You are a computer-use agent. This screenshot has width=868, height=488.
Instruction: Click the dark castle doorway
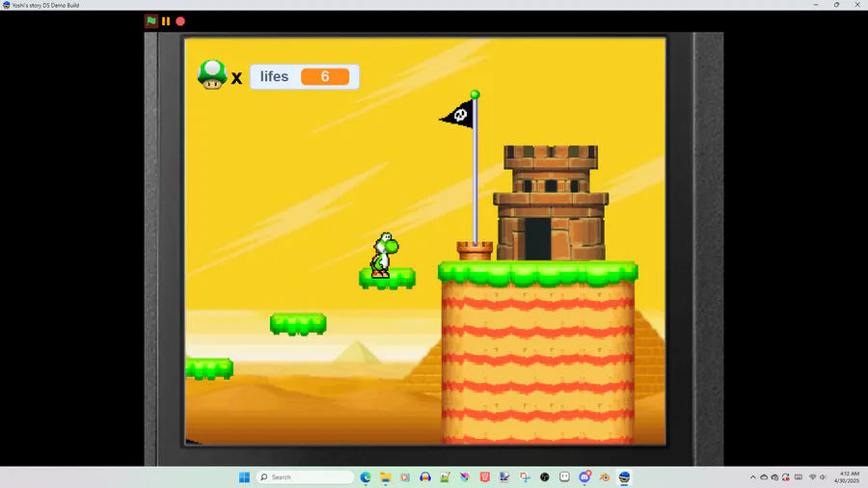(537, 239)
